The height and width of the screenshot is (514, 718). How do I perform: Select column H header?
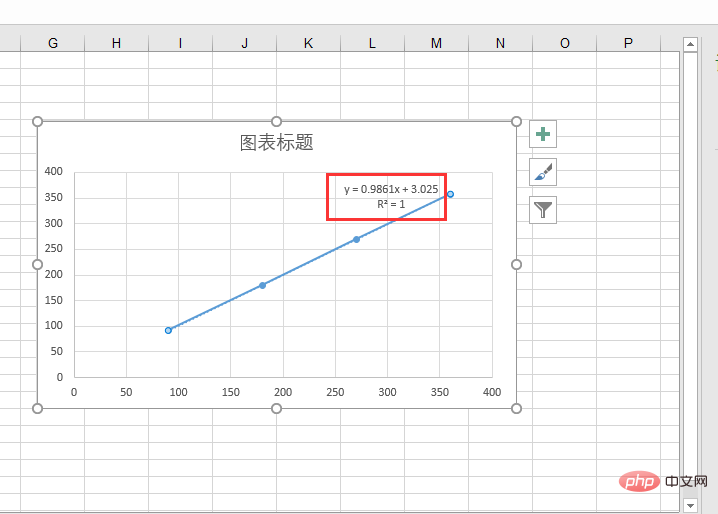(x=116, y=44)
